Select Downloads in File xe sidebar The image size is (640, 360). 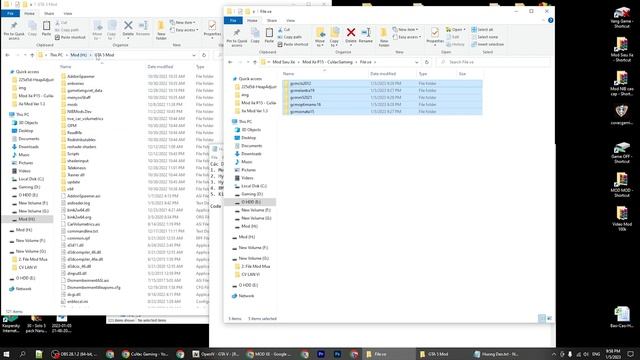(251, 154)
